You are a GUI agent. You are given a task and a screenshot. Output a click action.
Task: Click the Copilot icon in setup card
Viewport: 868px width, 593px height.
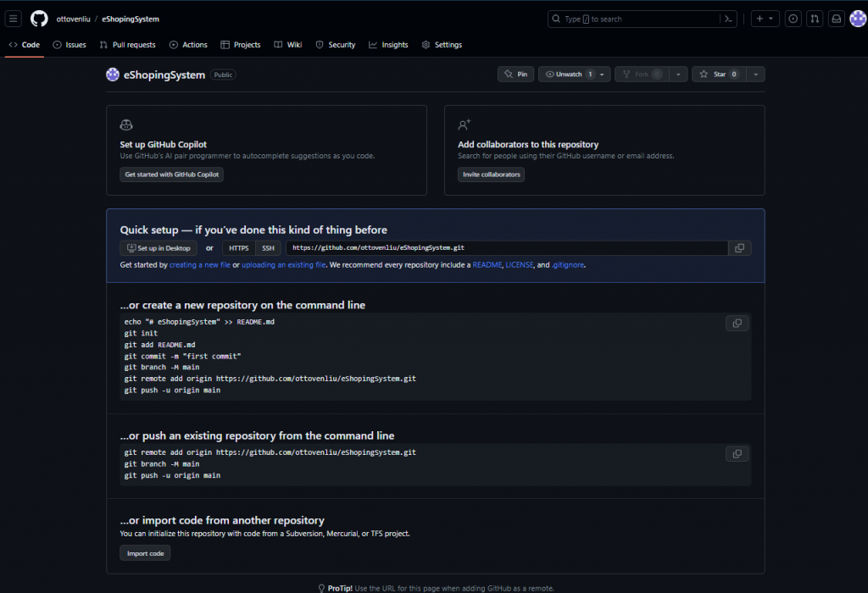(126, 125)
